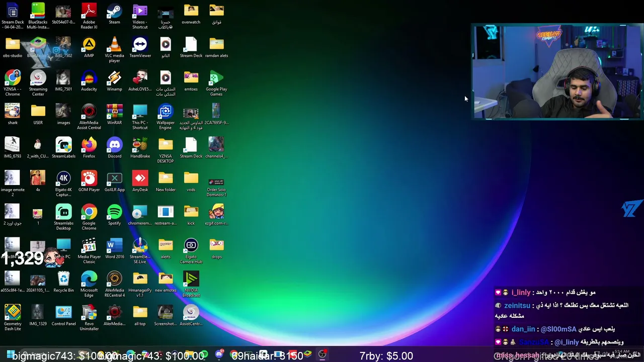Select Geometry Dash Lite icon

(13, 318)
